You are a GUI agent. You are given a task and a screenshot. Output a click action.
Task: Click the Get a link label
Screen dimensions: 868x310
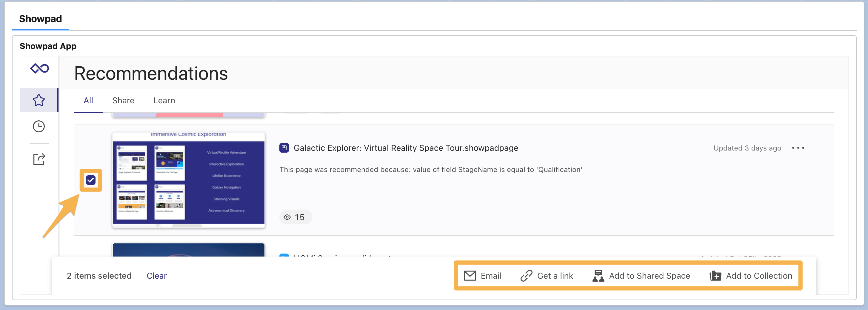tap(555, 276)
